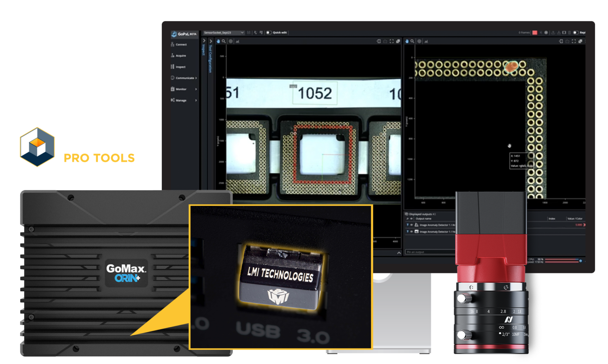
Task: Click the Pin an output input field
Action: (430, 252)
